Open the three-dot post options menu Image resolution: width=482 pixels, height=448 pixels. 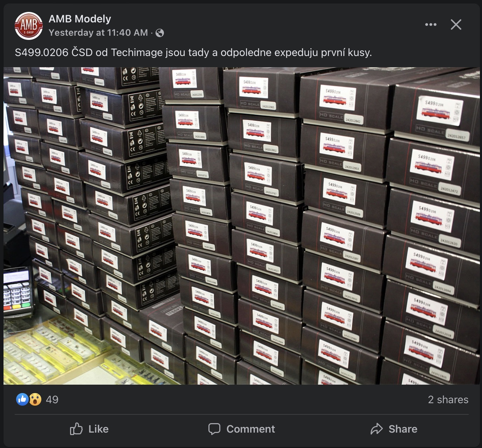(x=431, y=24)
